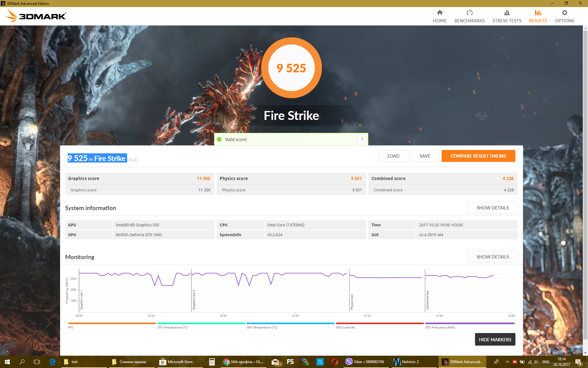Open the Mail taskbar icon with 99+ badge
Screen dimensions: 588x368
tap(276, 362)
